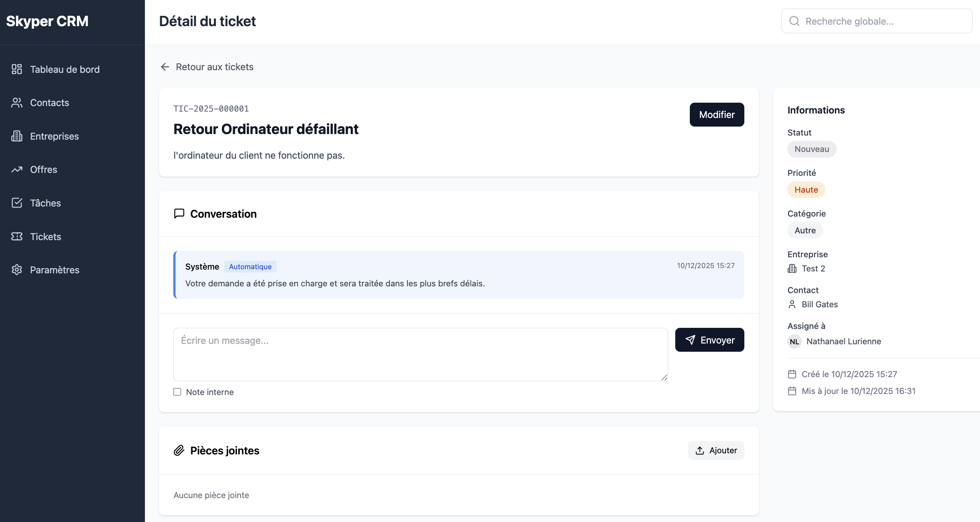Click Ajouter to upload an attachment
This screenshot has width=980, height=522.
tap(716, 450)
